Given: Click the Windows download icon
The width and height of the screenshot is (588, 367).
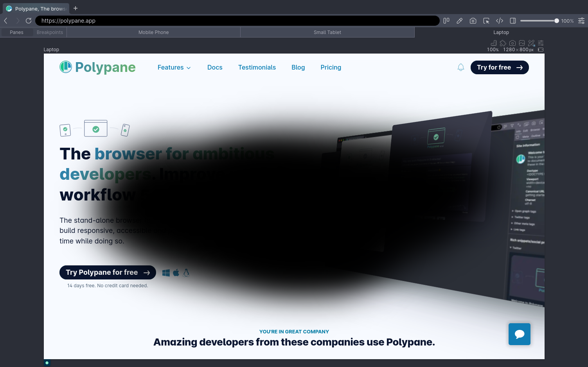Looking at the screenshot, I should click(166, 273).
